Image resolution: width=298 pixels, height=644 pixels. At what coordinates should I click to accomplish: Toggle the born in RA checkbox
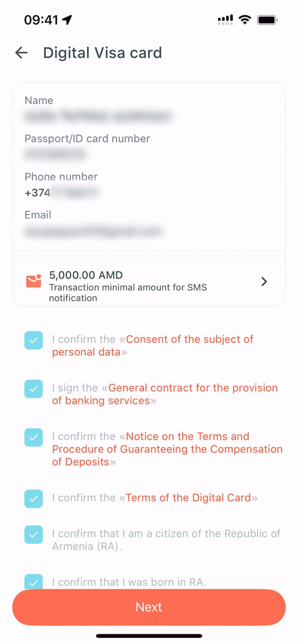pos(34,582)
